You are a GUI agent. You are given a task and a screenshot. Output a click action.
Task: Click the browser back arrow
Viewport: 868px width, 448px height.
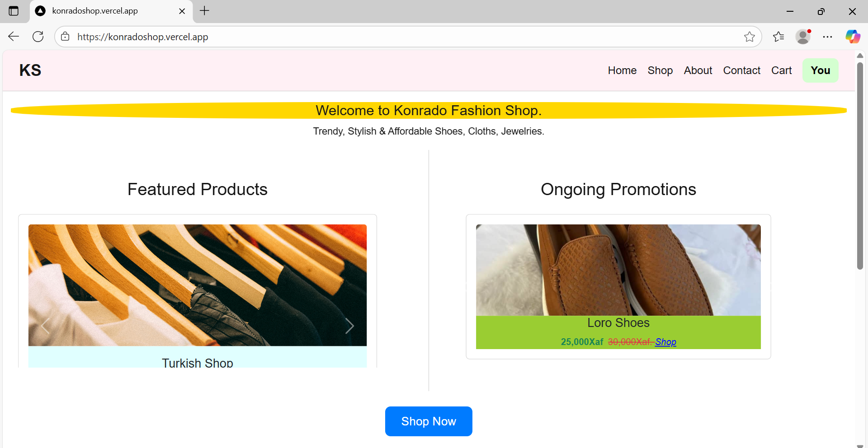point(14,37)
